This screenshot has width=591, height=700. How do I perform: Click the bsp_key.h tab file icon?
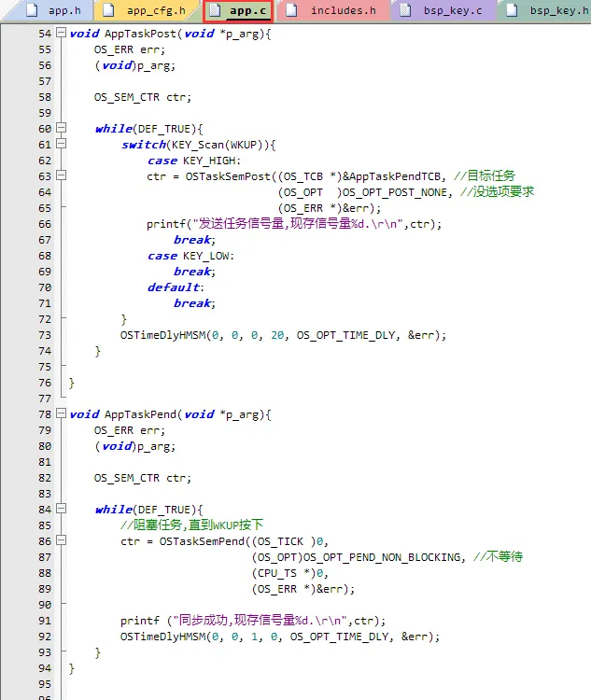coord(512,11)
